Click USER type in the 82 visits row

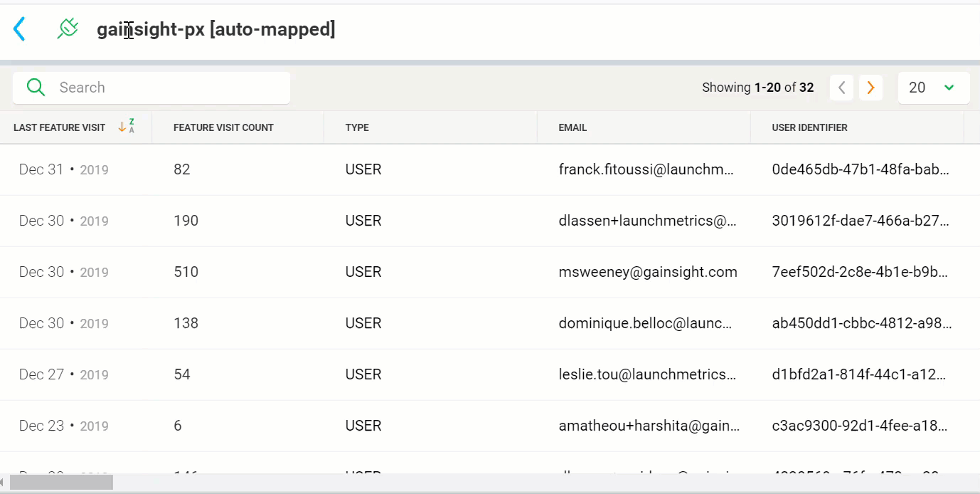pos(363,169)
